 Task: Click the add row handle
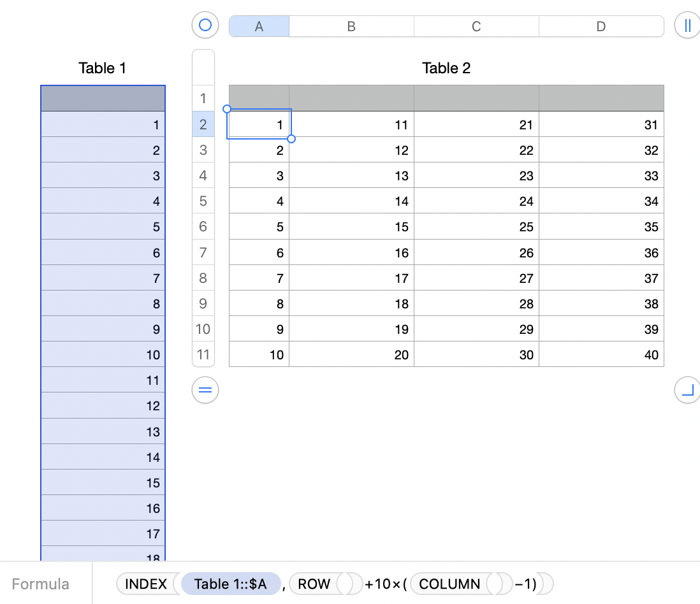pyautogui.click(x=205, y=390)
